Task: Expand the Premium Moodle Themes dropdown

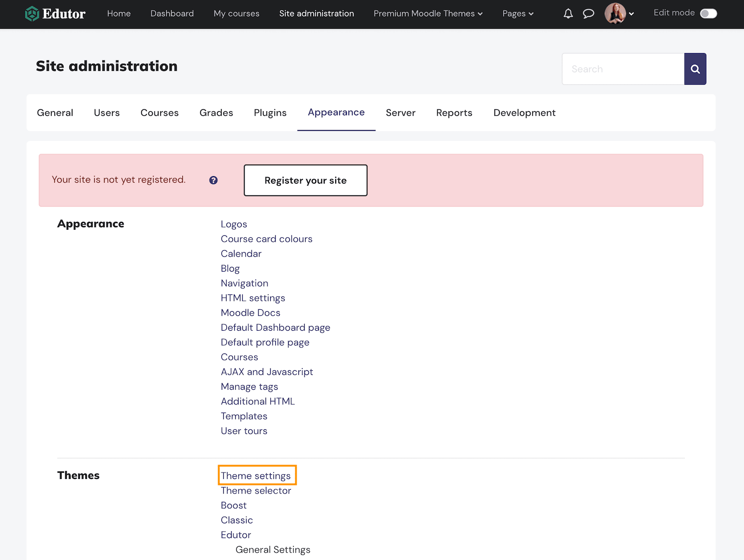Action: [x=427, y=13]
